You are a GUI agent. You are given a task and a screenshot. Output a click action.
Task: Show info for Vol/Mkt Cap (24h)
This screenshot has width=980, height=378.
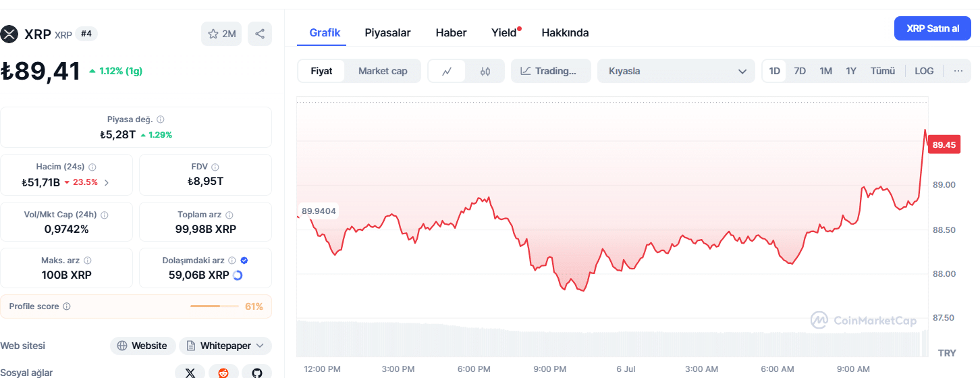pos(104,215)
